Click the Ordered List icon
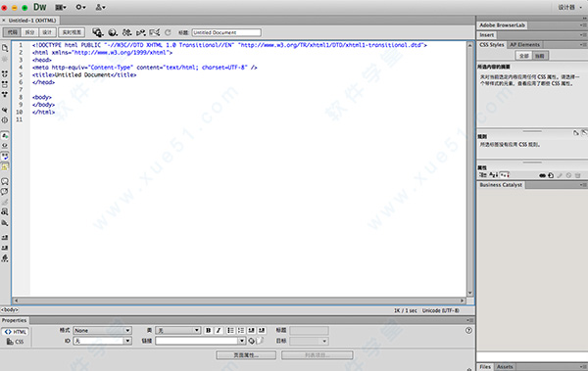This screenshot has width=588, height=371. 241,331
